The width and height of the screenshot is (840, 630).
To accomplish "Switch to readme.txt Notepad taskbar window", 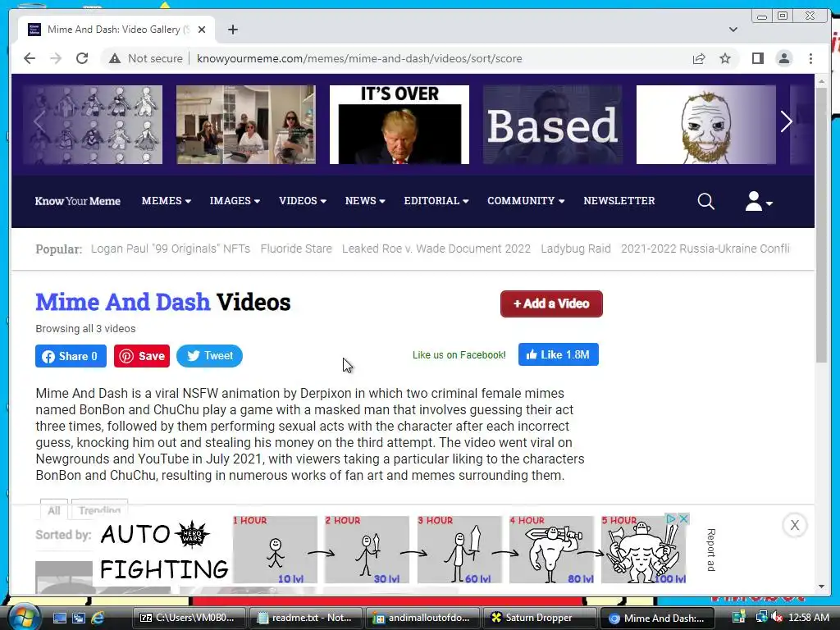I will [306, 618].
